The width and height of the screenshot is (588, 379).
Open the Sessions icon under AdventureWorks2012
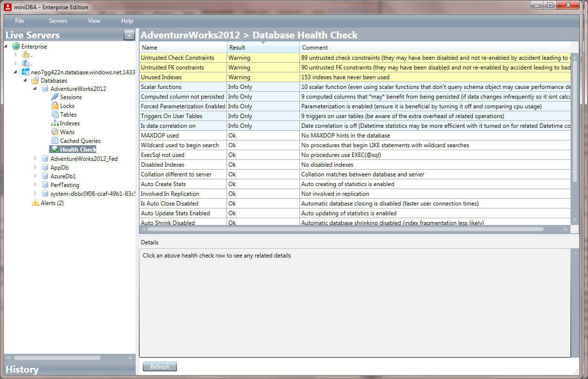pyautogui.click(x=54, y=97)
